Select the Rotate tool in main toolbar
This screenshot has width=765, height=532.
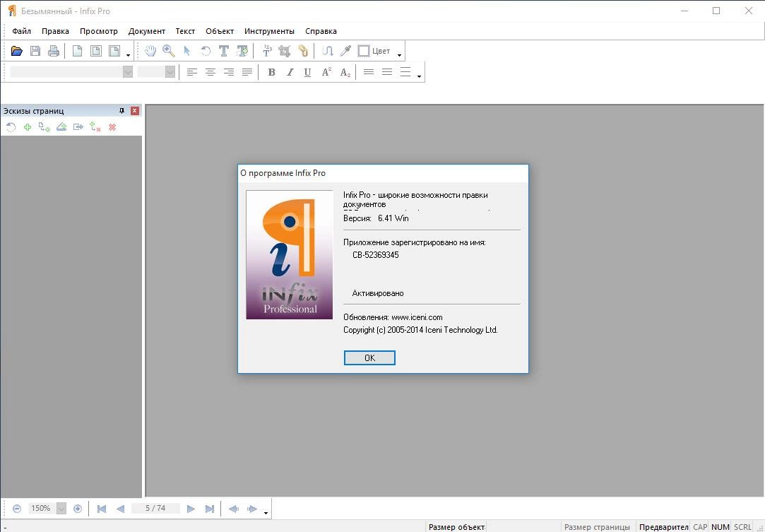click(206, 51)
